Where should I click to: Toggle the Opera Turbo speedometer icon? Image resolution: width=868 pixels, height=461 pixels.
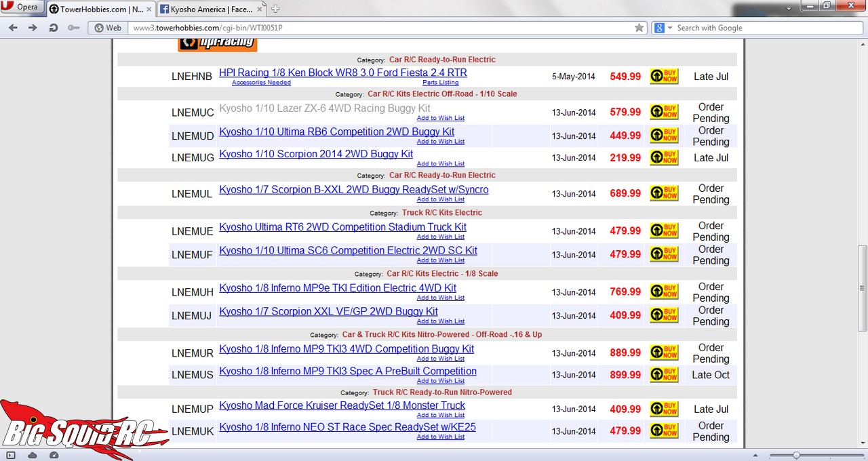tap(54, 455)
